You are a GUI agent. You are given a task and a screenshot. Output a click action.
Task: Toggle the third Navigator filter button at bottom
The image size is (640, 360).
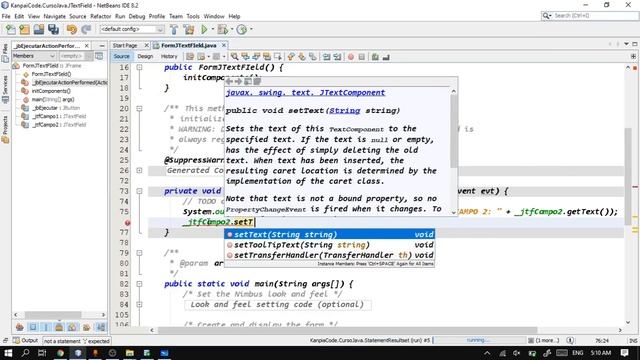pyautogui.click(x=46, y=327)
